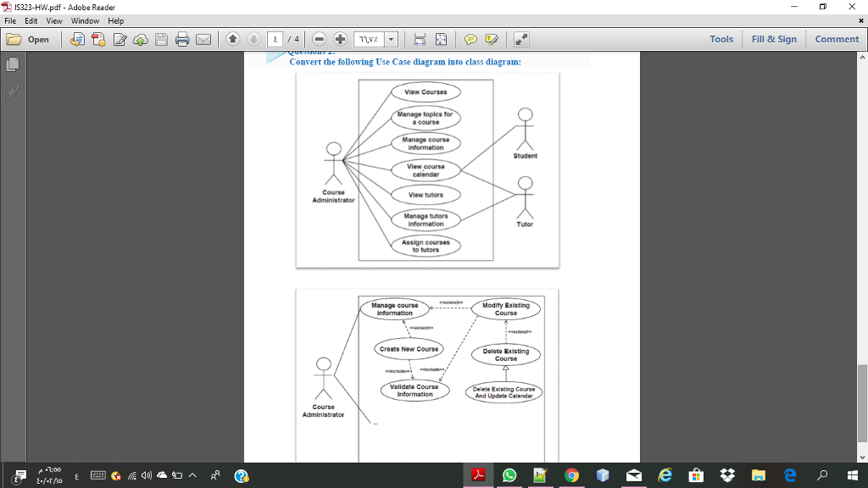
Task: Open Microsoft Store from the taskbar
Action: pos(696,475)
